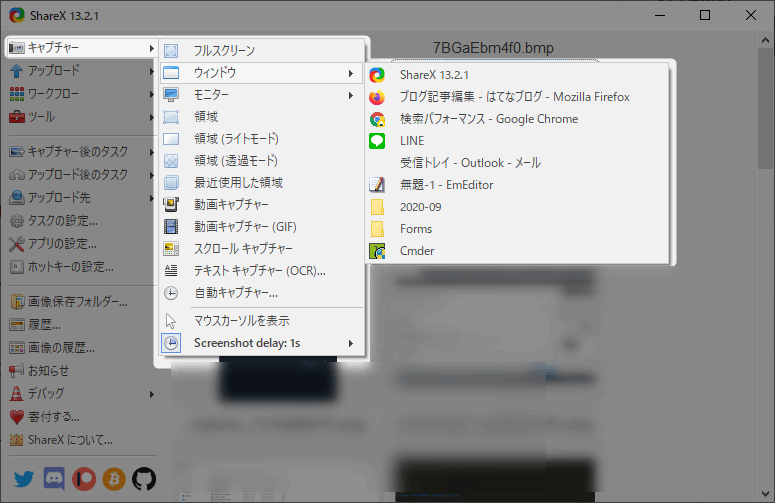
Task: Click the 領域 (ライトモード) icon
Action: (x=171, y=139)
